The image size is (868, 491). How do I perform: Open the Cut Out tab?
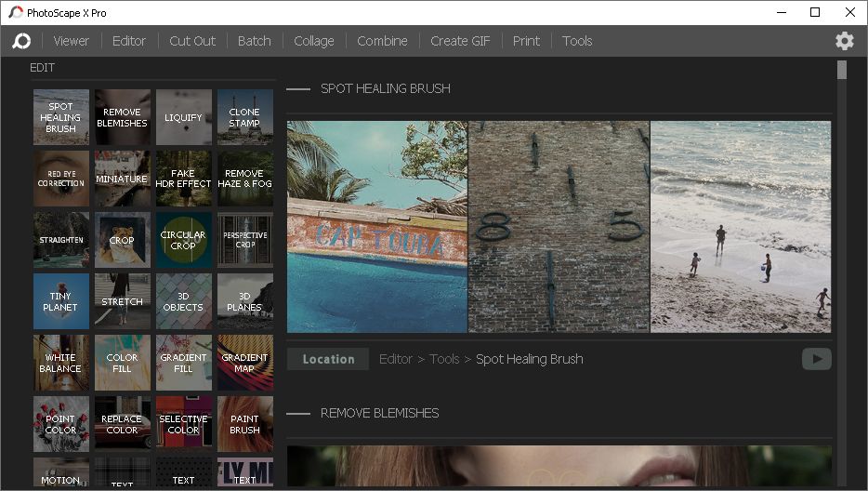192,41
